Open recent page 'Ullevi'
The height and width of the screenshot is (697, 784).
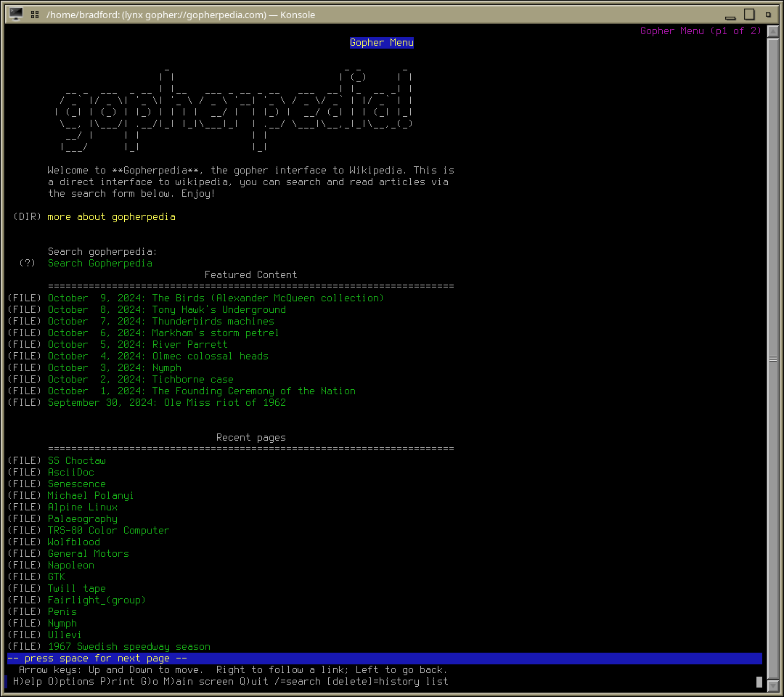click(64, 635)
